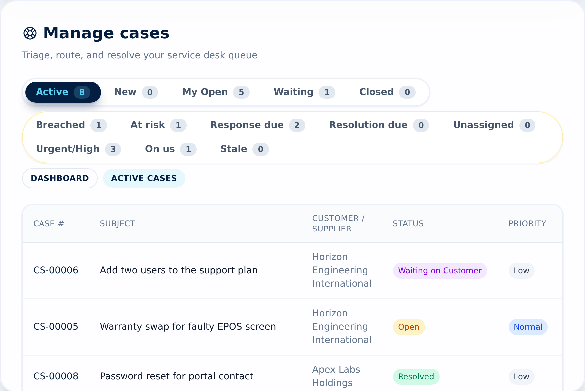This screenshot has width=585, height=392.
Task: Toggle the Resolution due filter
Action: [x=379, y=125]
